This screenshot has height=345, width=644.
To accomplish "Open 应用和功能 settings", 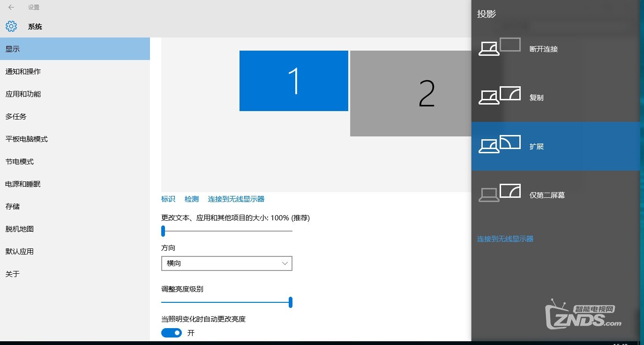I will click(x=75, y=94).
